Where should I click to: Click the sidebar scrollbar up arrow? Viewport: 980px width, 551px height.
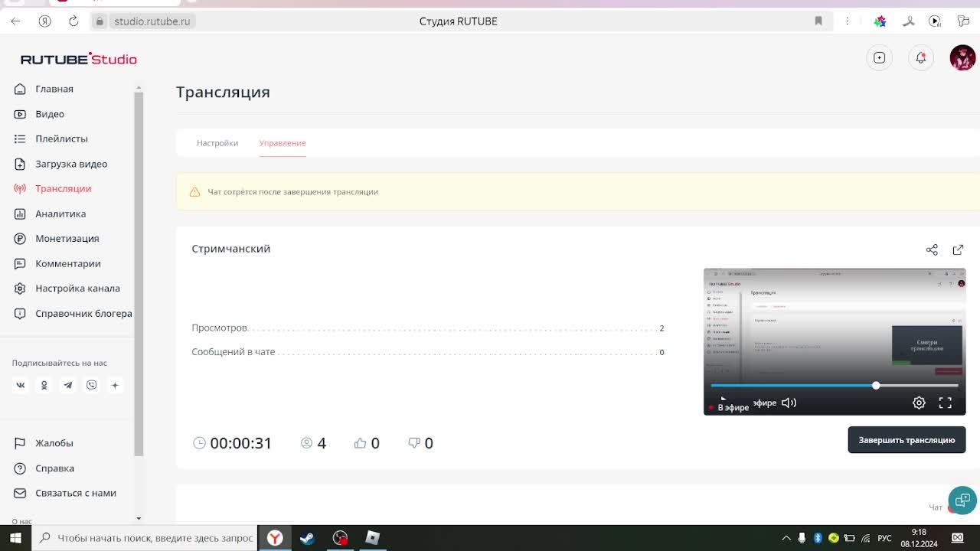139,87
